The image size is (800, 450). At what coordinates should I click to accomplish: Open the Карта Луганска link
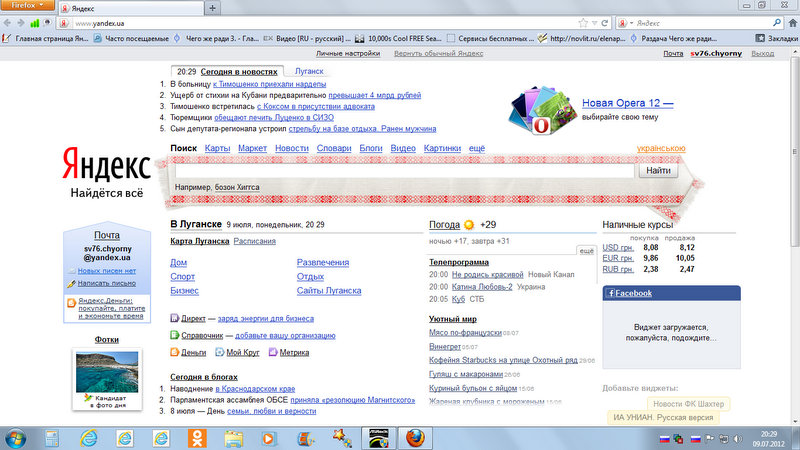199,241
